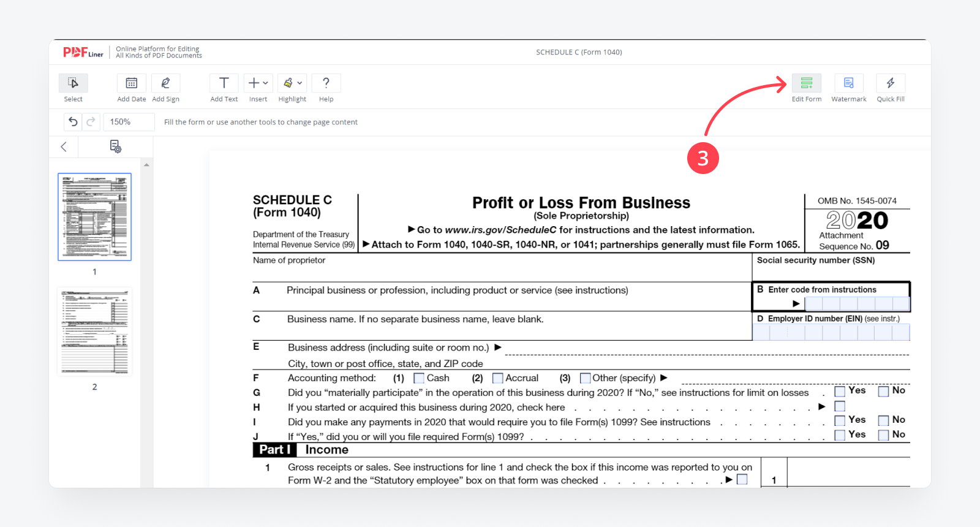Launch Quick Fill

(890, 83)
